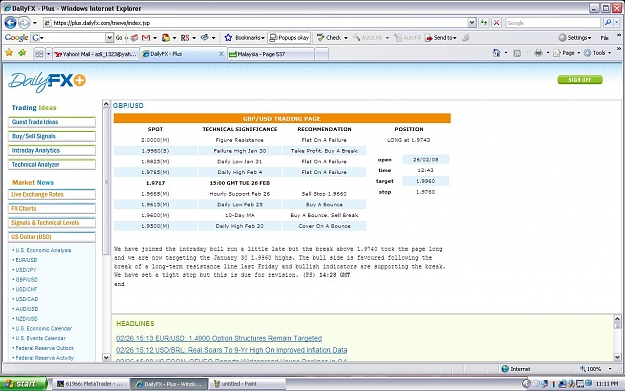The width and height of the screenshot is (625, 391).
Task: Click the Internet zone globe in status bar
Action: (x=505, y=369)
